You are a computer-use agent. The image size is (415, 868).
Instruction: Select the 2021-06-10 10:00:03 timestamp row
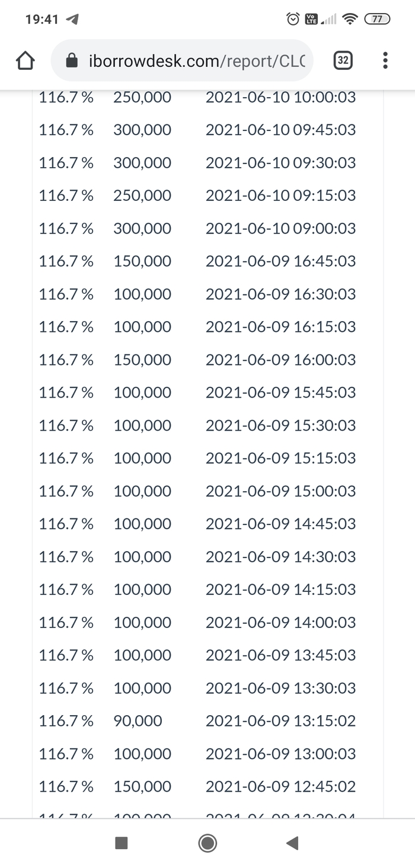coord(280,97)
